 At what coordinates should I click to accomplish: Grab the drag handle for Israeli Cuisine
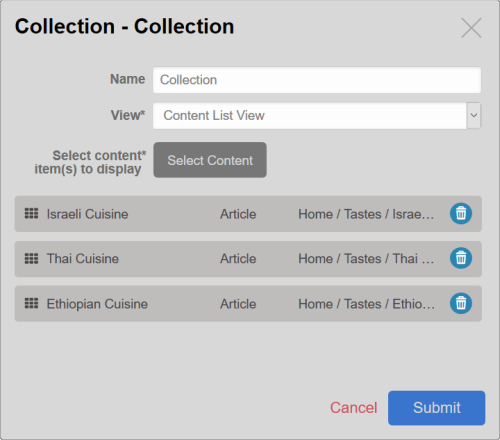31,213
